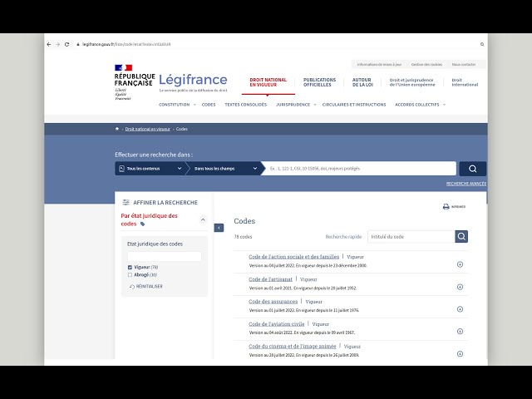Uncheck the Vigueur checkbox

click(x=130, y=267)
